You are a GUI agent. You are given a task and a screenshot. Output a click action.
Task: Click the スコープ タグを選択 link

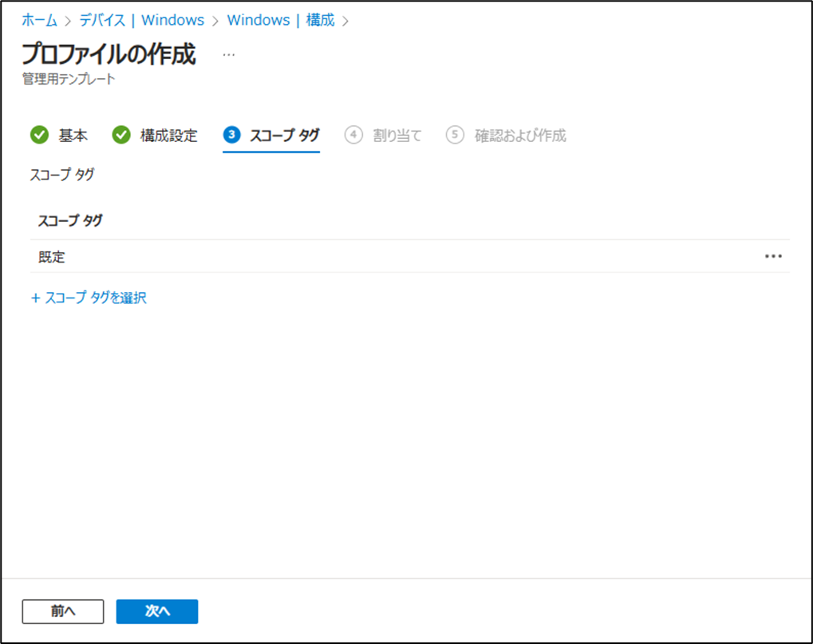(95, 297)
